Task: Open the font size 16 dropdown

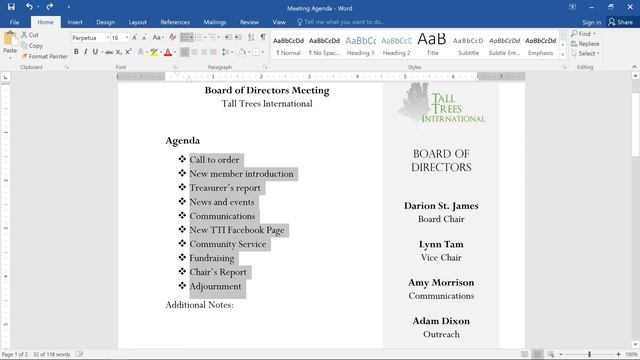Action: pyautogui.click(x=127, y=38)
